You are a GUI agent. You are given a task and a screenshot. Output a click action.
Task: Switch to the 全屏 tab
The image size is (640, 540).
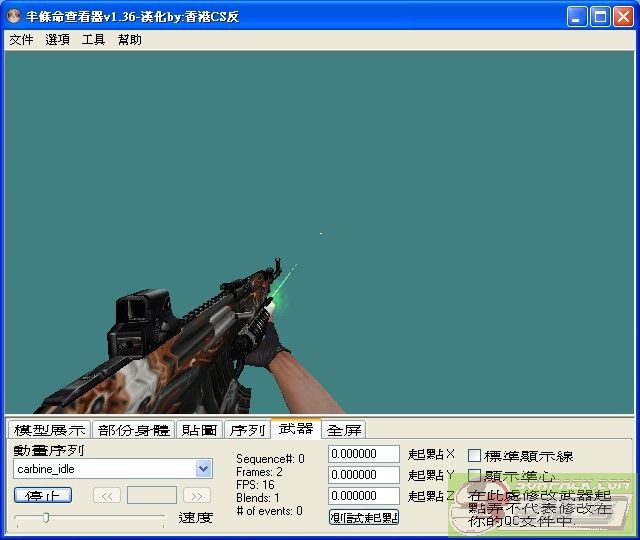[x=344, y=430]
